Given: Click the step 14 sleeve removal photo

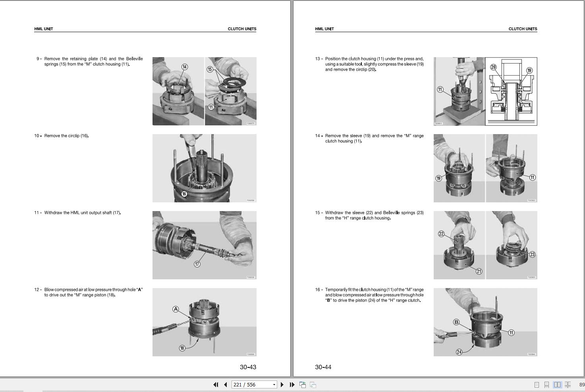Looking at the screenshot, I should (485, 168).
